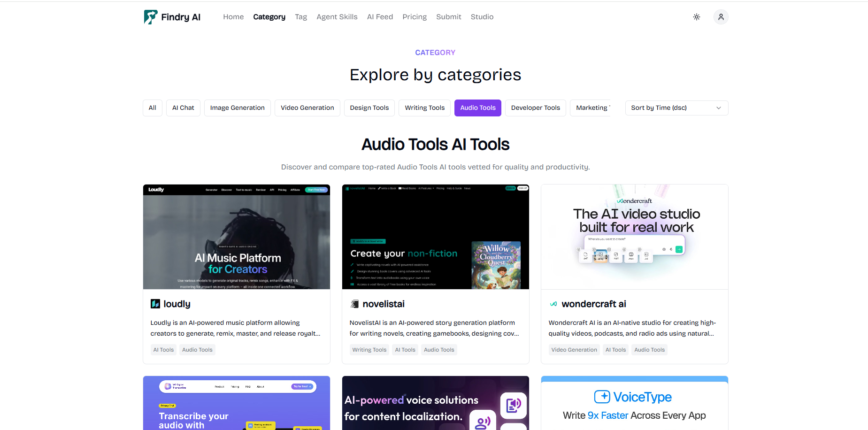Toggle the light/dark theme sun icon

(697, 17)
